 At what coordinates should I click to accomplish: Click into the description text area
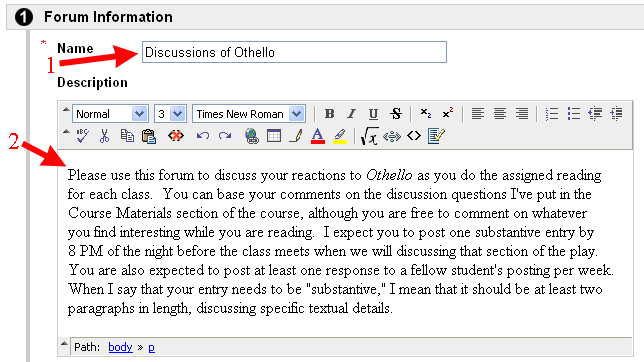[345, 243]
